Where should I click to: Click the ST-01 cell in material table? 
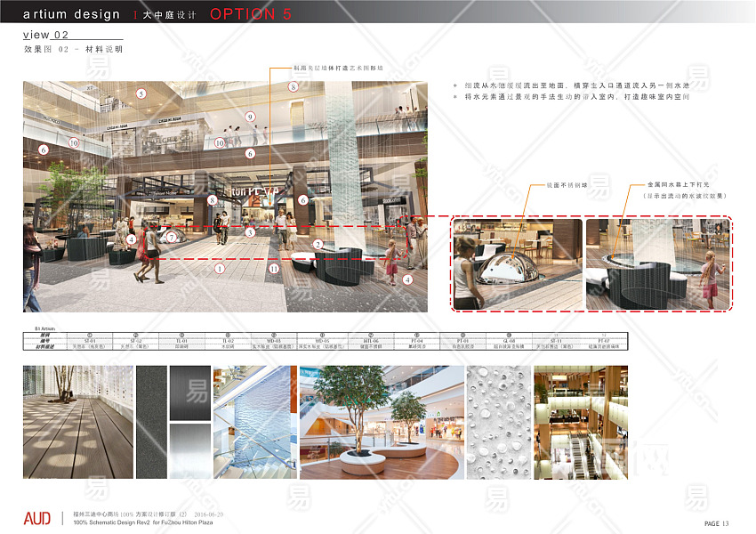click(90, 341)
